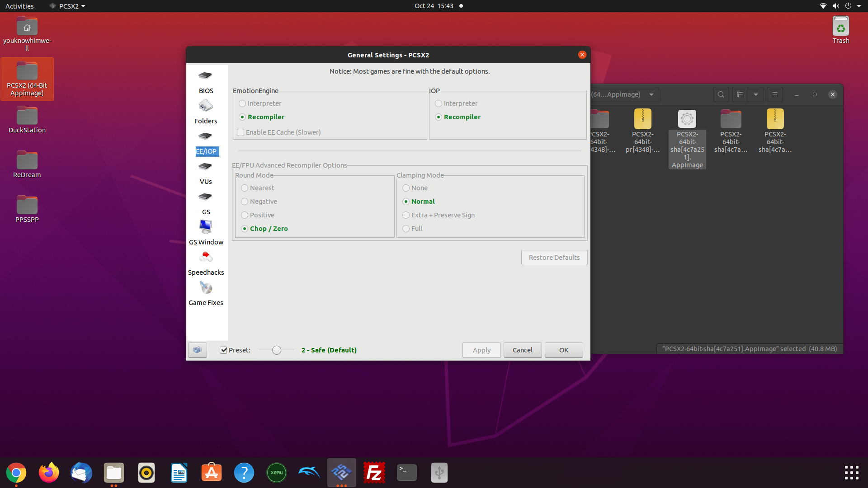
Task: Enable the EE Cache (Slower) checkbox
Action: 241,132
